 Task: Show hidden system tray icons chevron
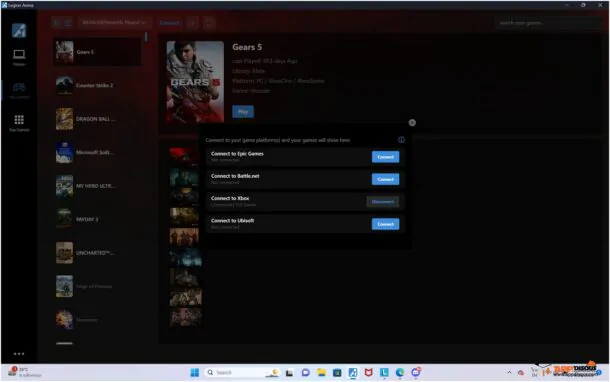click(x=509, y=373)
